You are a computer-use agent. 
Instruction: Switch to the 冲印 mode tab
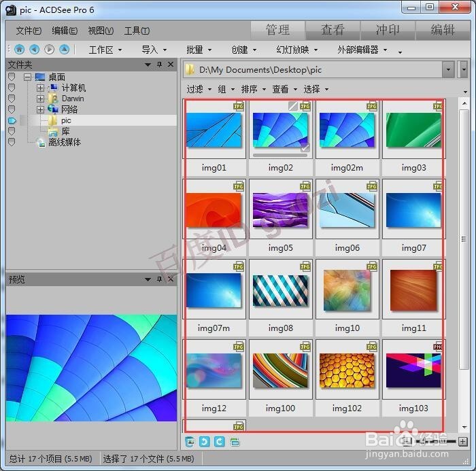[x=388, y=30]
